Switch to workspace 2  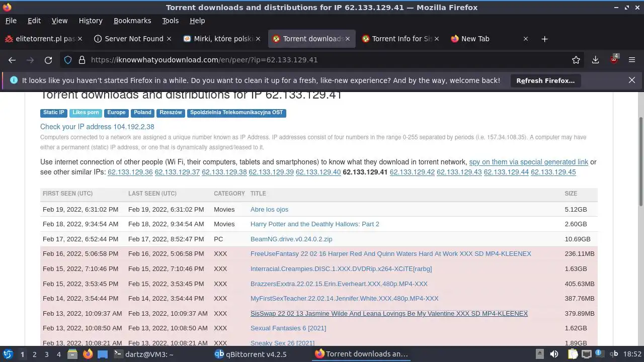(34, 354)
